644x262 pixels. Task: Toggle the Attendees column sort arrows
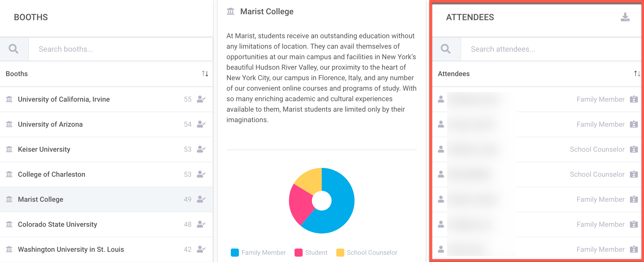click(637, 74)
